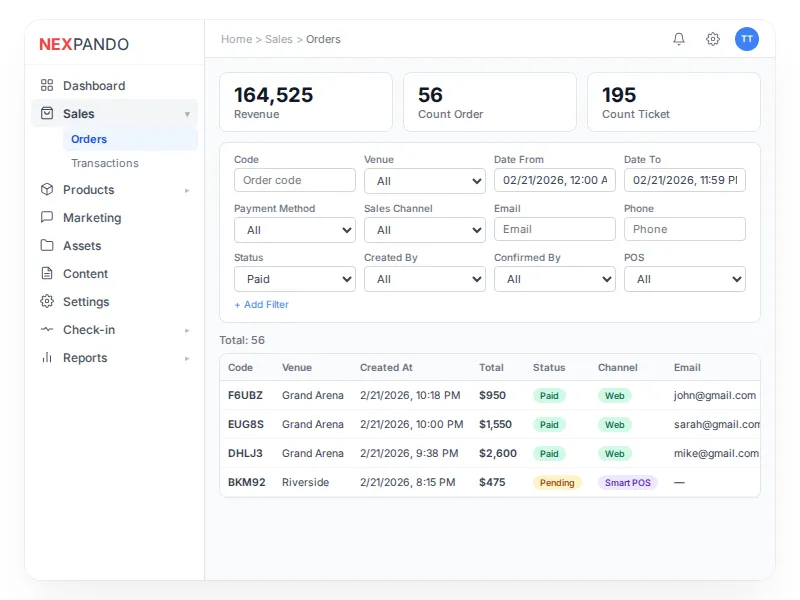This screenshot has width=800, height=600.
Task: Open the Status dropdown showing Paid
Action: [294, 279]
